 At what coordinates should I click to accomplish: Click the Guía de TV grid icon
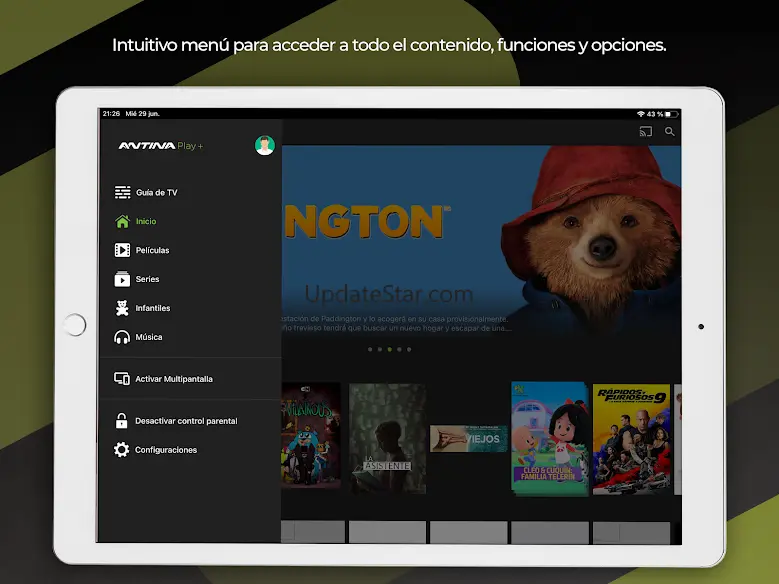pyautogui.click(x=122, y=192)
